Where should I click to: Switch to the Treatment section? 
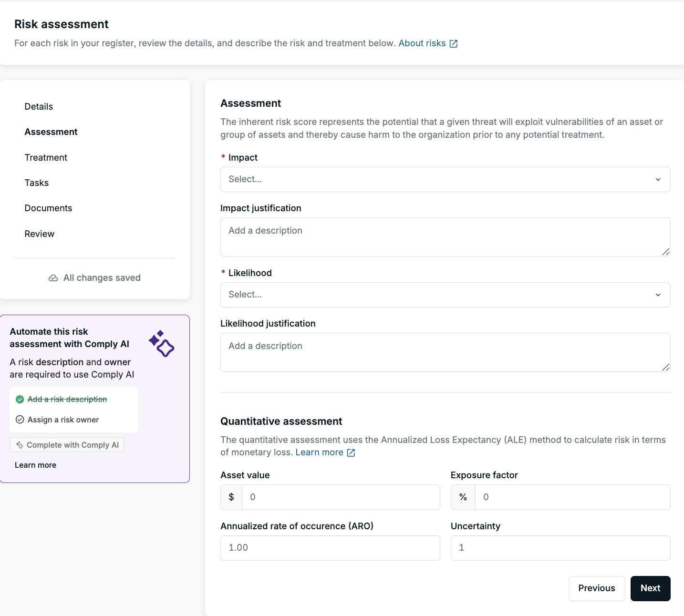(x=46, y=158)
